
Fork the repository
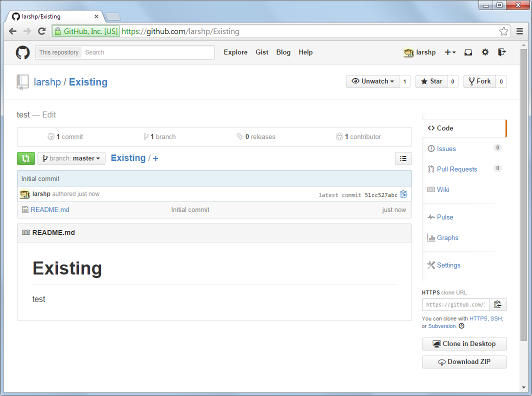pyautogui.click(x=480, y=81)
